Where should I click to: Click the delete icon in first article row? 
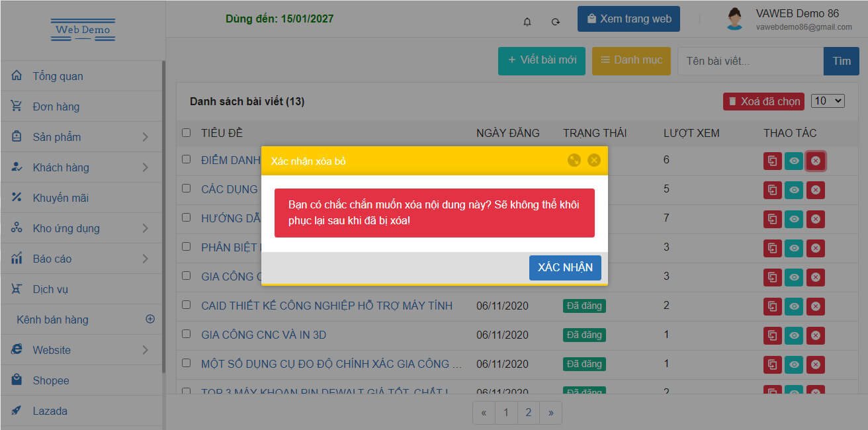point(815,161)
